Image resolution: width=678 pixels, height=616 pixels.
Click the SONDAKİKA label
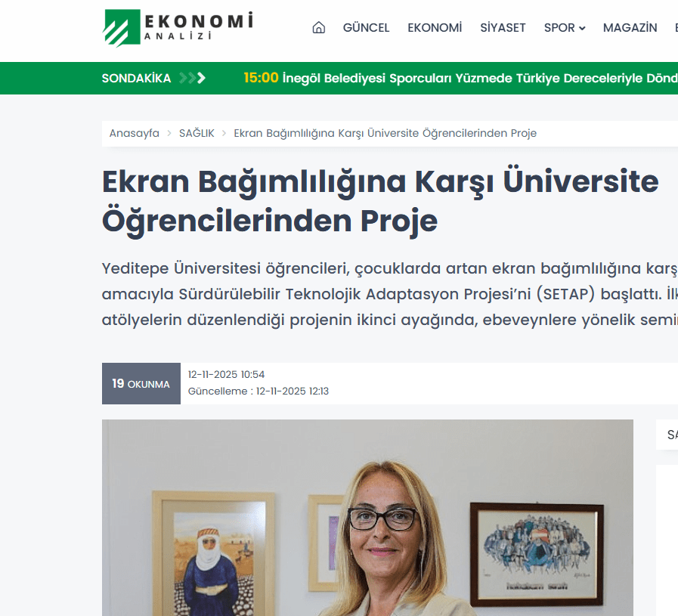[136, 79]
